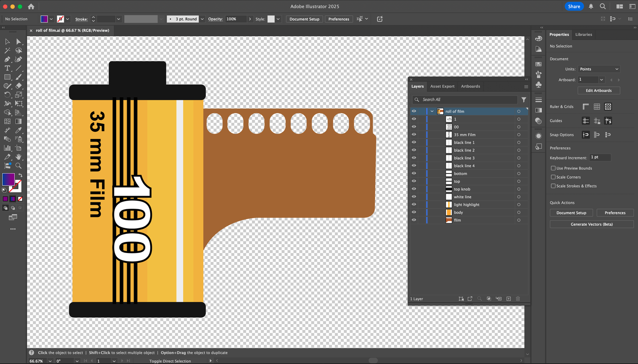Select the Direct Selection tool
This screenshot has width=638, height=364.
tap(18, 42)
